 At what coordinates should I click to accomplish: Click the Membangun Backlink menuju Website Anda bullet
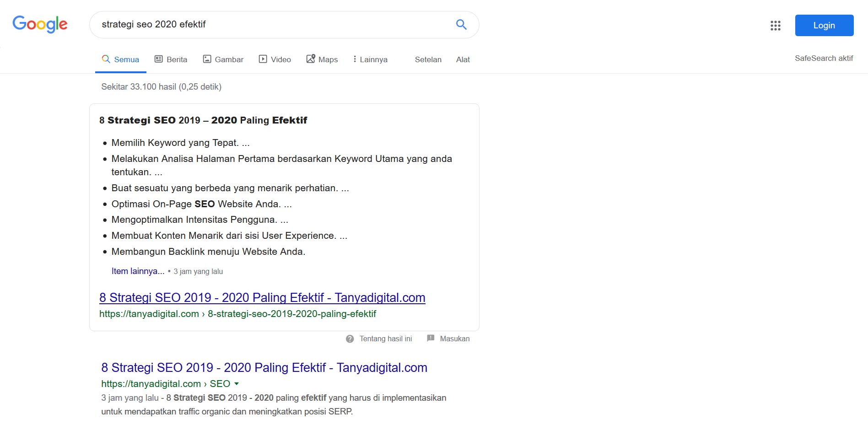pyautogui.click(x=208, y=252)
